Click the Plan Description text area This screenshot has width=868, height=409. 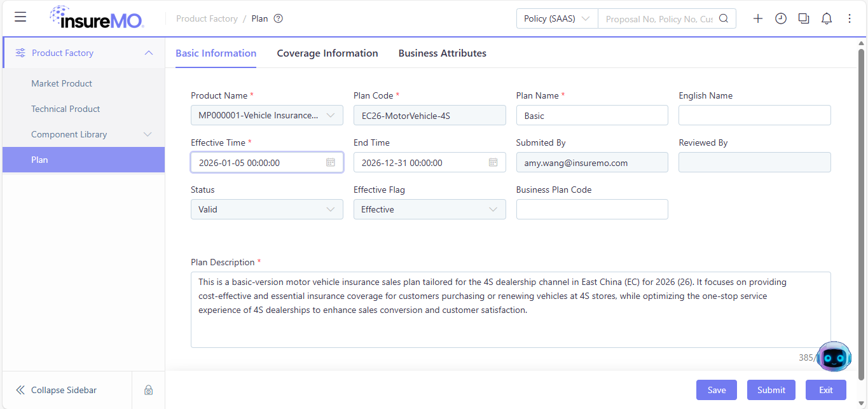point(511,310)
